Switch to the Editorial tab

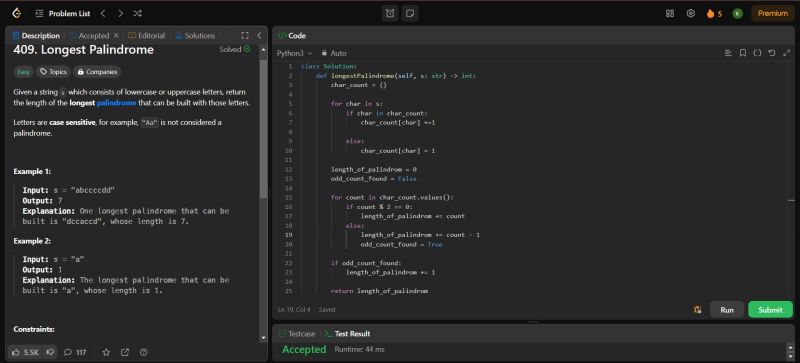147,36
